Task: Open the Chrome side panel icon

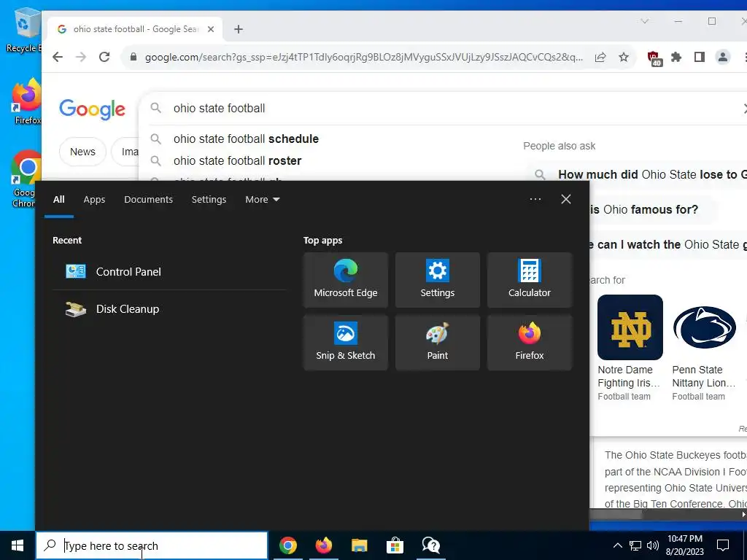Action: [x=700, y=57]
